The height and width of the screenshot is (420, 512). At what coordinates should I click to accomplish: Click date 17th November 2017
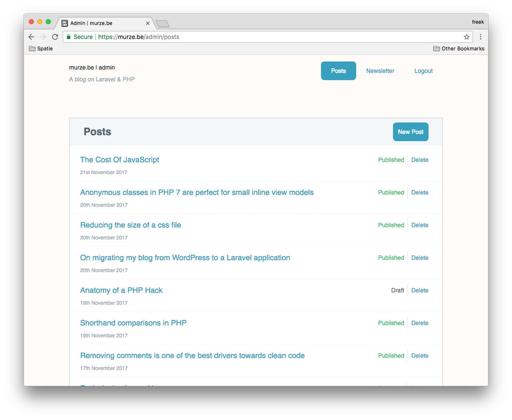(x=104, y=368)
